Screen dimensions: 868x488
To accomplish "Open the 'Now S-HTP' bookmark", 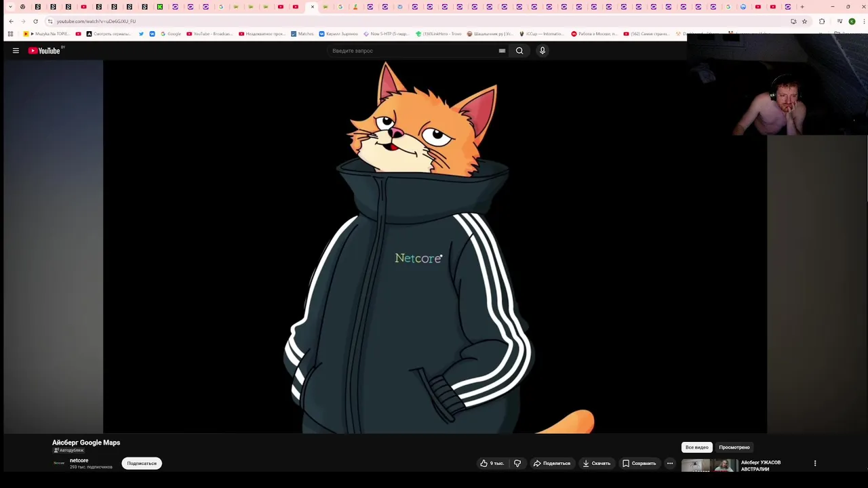I will point(386,34).
